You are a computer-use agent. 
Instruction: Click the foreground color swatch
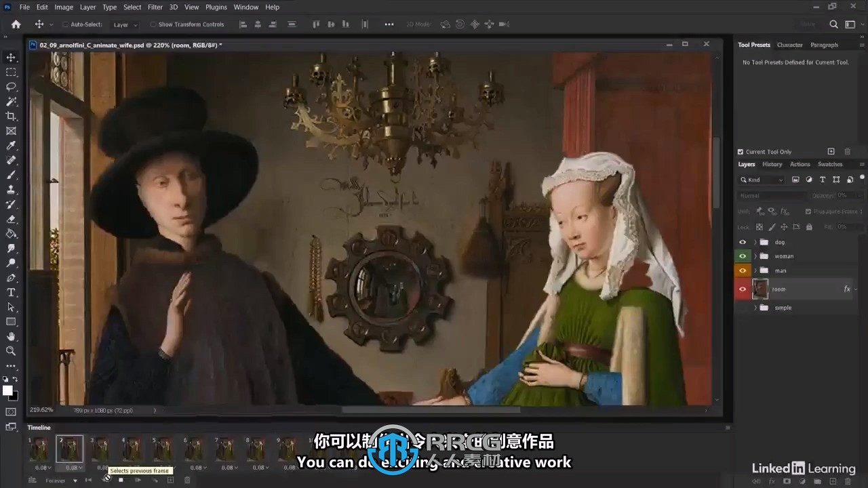point(7,391)
